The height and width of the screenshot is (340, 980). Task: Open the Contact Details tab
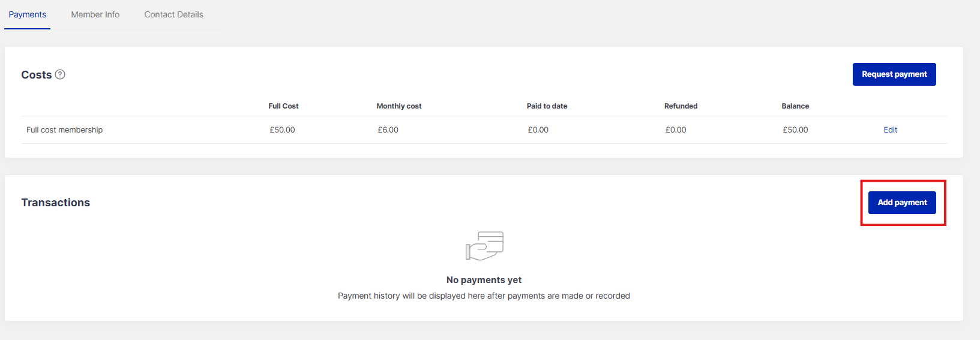pyautogui.click(x=173, y=14)
